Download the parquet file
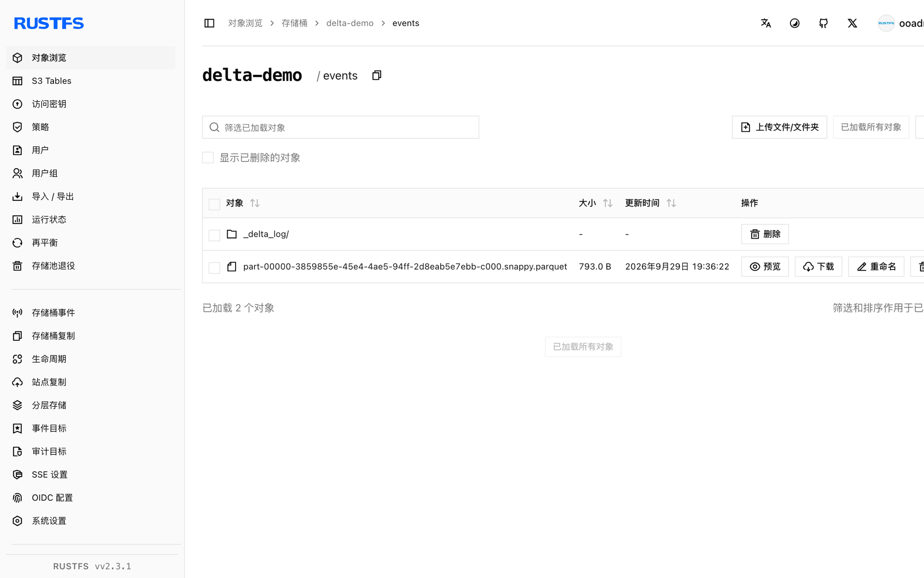 pos(818,267)
